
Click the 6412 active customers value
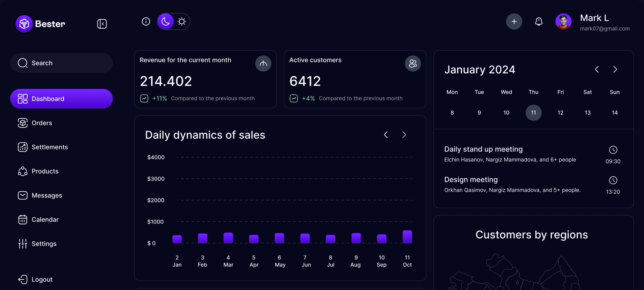[305, 81]
